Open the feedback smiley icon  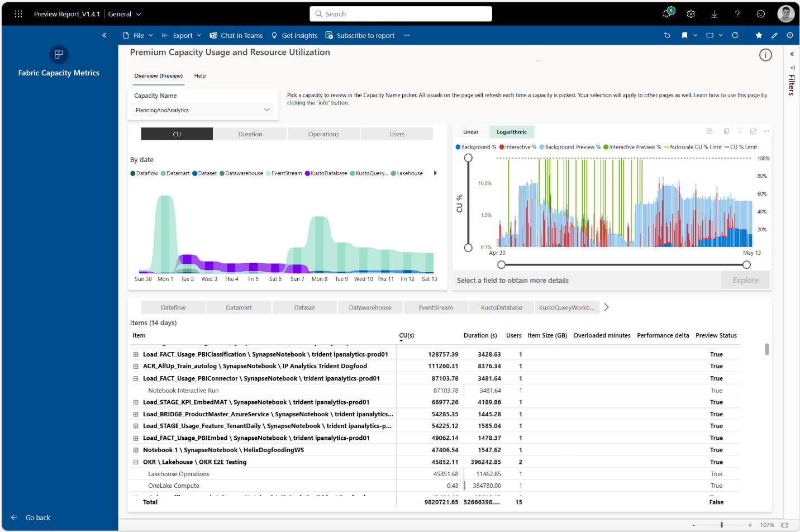point(760,14)
